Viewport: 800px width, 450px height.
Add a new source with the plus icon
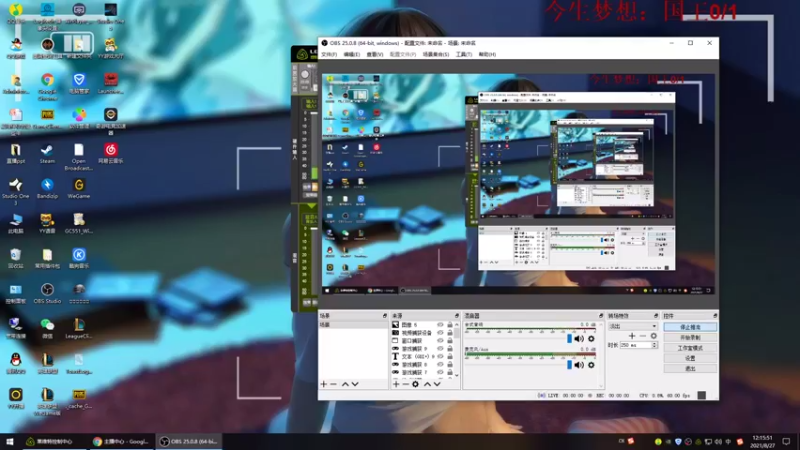tap(396, 384)
